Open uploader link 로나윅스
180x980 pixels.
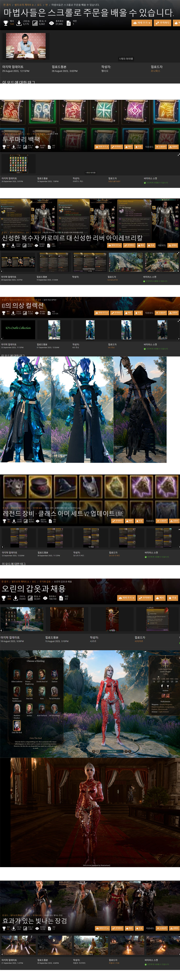coord(155,71)
